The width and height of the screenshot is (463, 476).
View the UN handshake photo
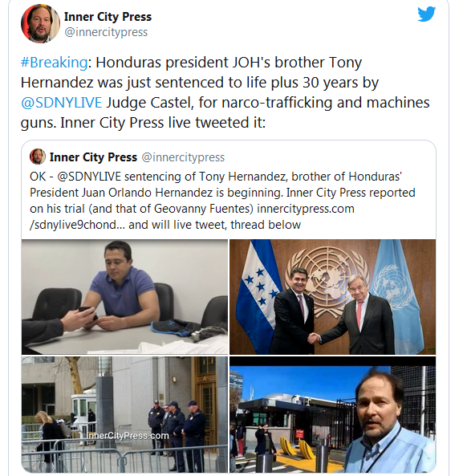(332, 297)
